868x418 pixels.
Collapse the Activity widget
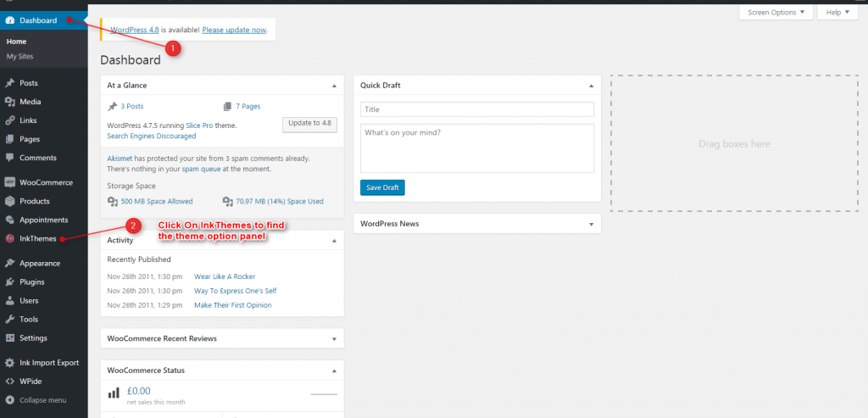point(334,241)
